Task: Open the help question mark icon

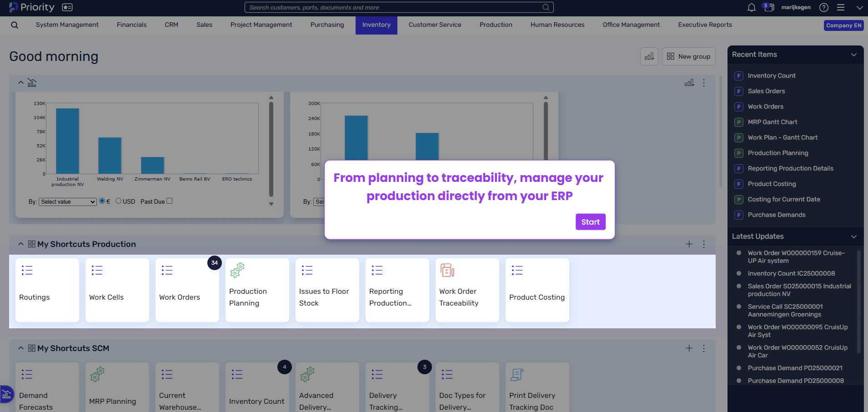Action: pyautogui.click(x=824, y=7)
